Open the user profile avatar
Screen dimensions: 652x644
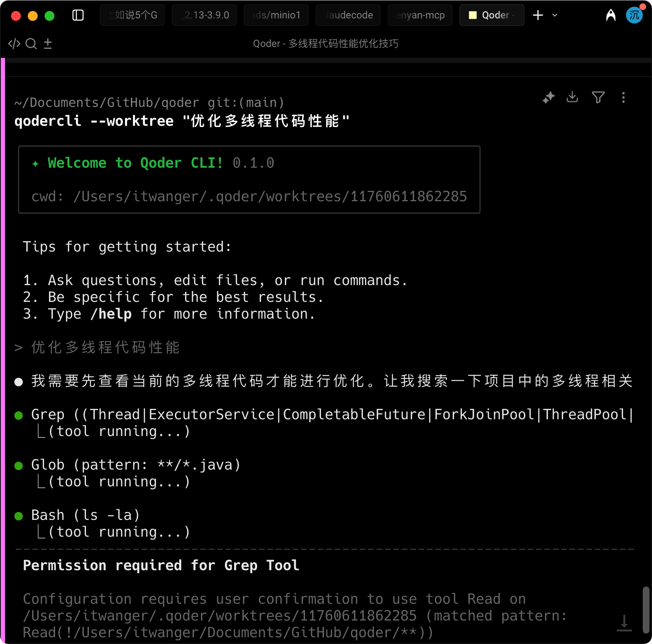[634, 16]
